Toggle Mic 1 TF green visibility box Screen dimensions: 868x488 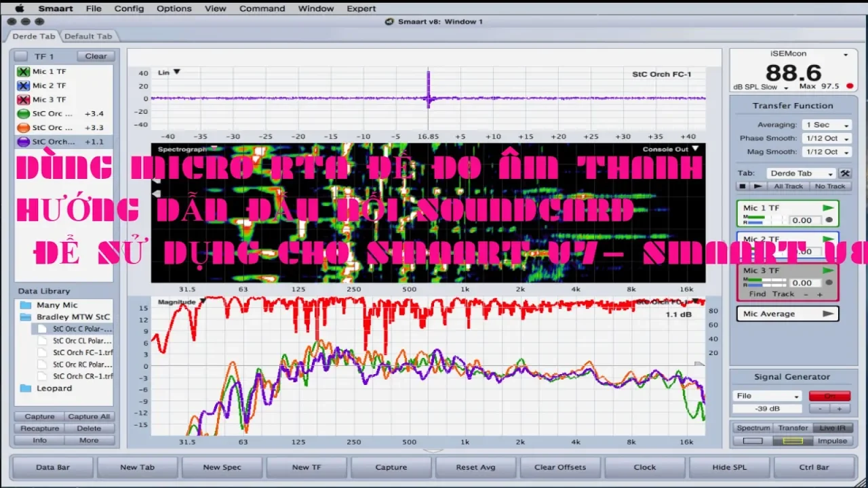click(x=23, y=71)
